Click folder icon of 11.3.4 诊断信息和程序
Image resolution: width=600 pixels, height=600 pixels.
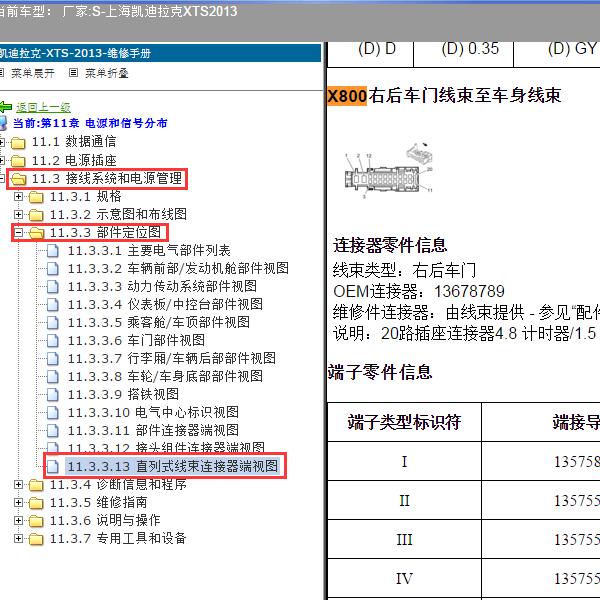(x=36, y=485)
